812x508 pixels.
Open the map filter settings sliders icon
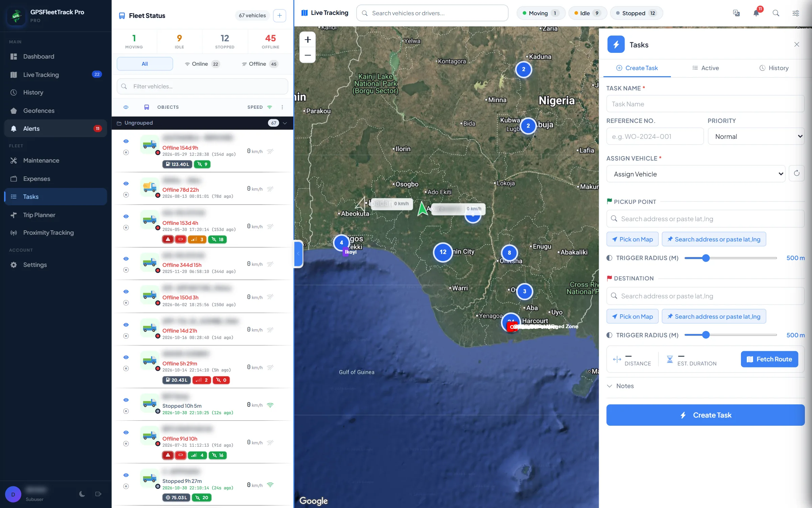coord(796,13)
